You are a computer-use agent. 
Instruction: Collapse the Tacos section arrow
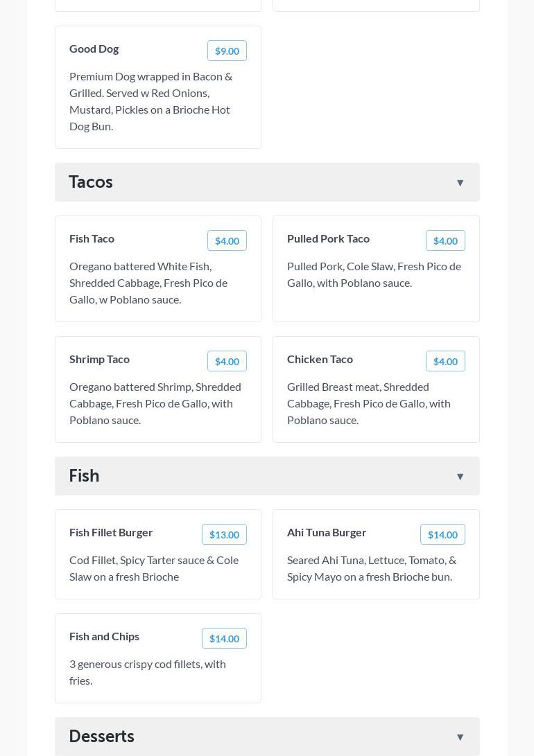pyautogui.click(x=460, y=183)
